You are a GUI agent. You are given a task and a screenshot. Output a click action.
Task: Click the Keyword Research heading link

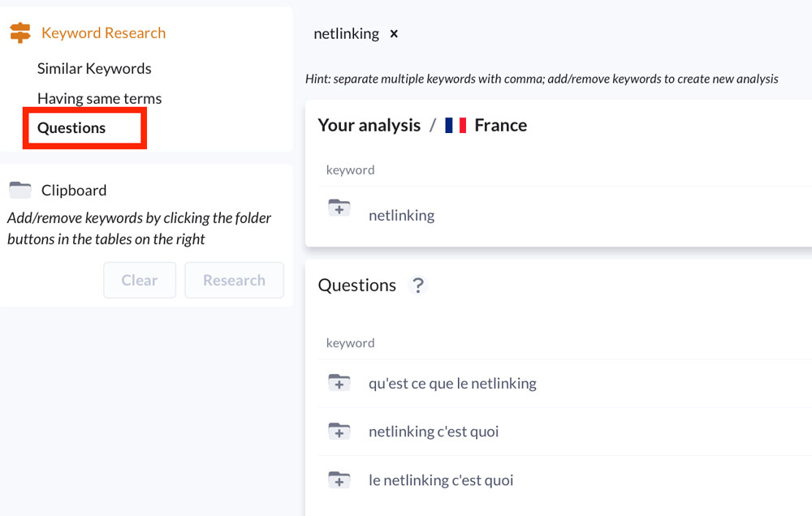(104, 32)
